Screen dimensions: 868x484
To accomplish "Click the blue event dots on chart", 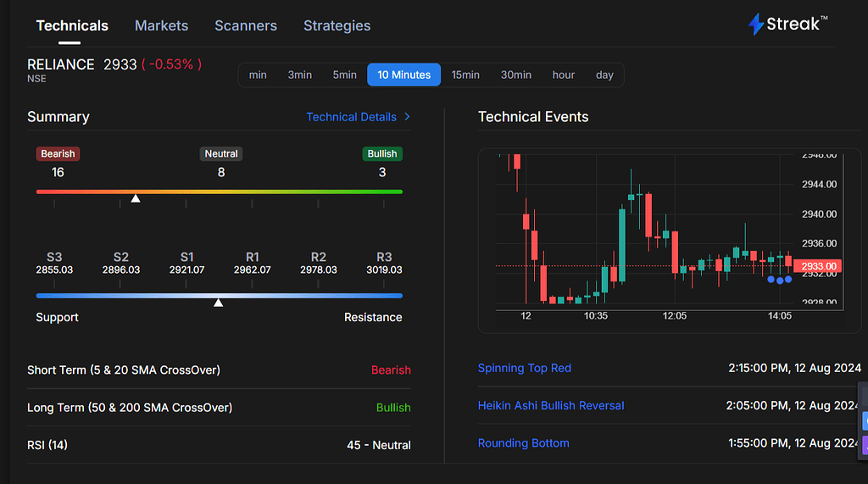I will point(779,280).
